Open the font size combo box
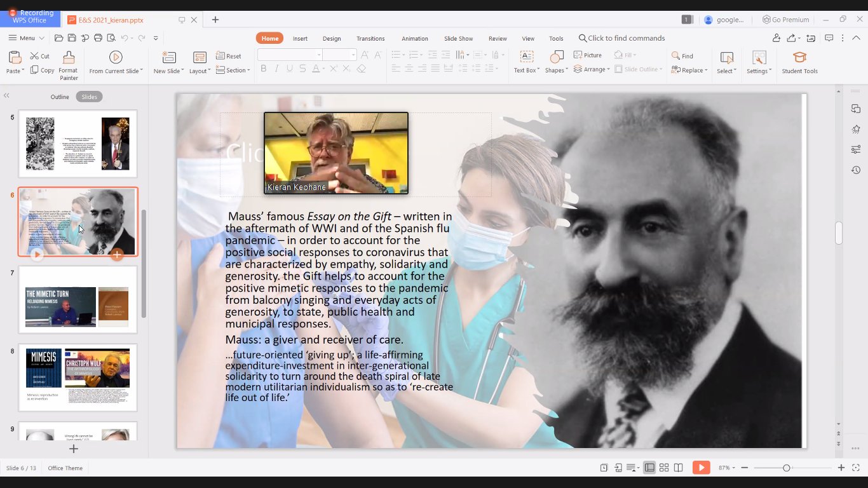 [339, 55]
